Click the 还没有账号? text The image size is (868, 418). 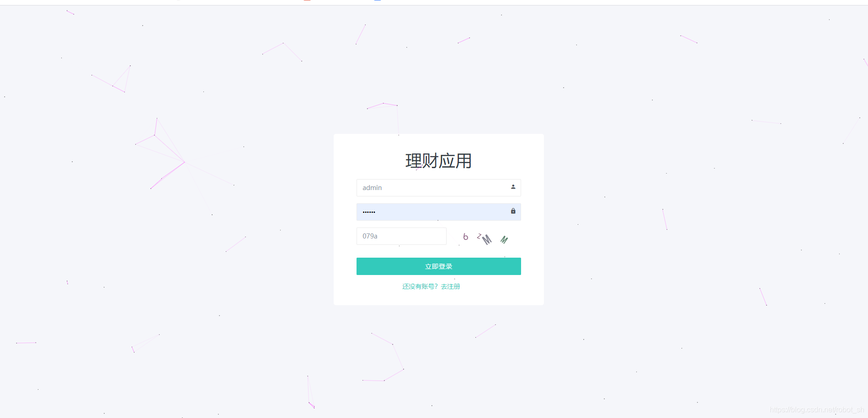click(420, 286)
